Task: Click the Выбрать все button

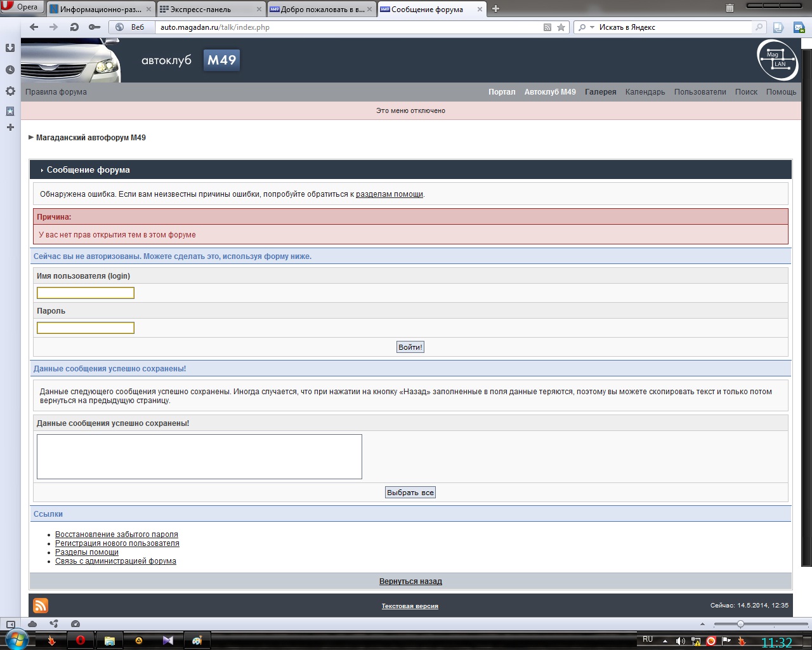Action: [x=410, y=493]
